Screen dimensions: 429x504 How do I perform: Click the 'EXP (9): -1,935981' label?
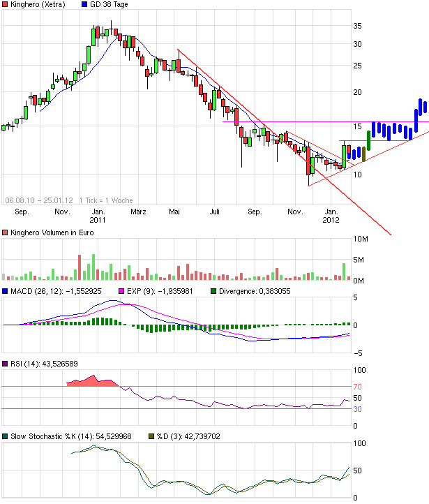[x=160, y=291]
